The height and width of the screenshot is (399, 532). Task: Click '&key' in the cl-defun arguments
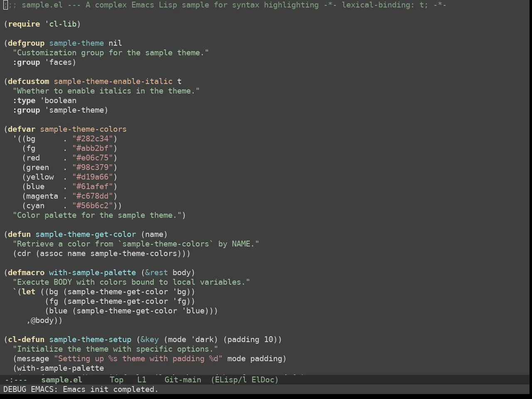click(x=150, y=340)
